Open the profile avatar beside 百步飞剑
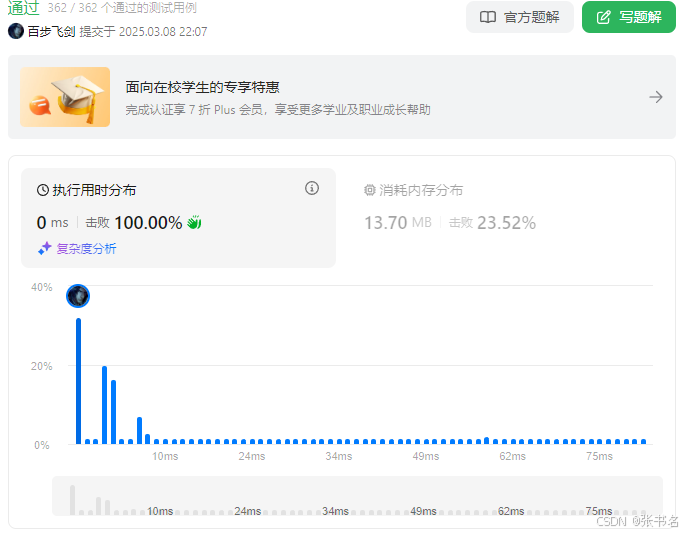 (16, 31)
